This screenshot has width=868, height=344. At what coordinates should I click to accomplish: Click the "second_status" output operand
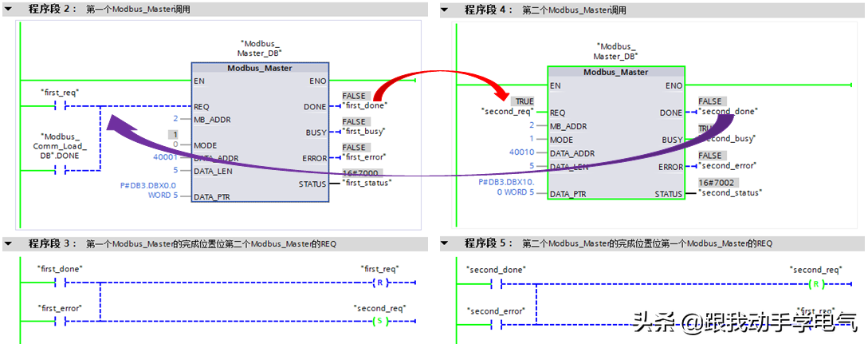pos(730,192)
